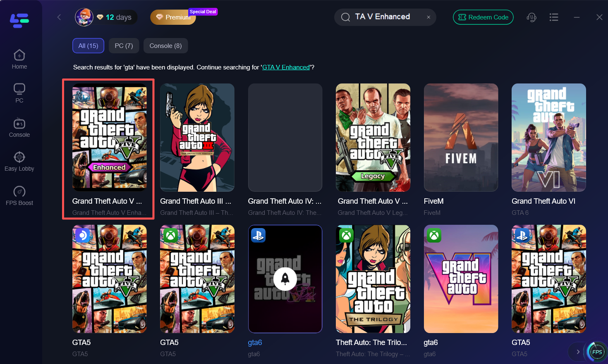Clear the search field text
The width and height of the screenshot is (608, 364).
428,17
